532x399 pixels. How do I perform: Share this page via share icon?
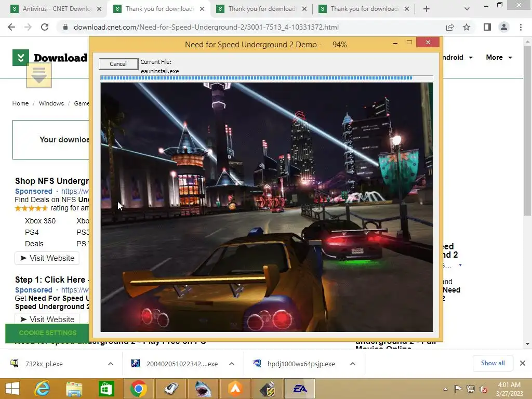coord(450,27)
